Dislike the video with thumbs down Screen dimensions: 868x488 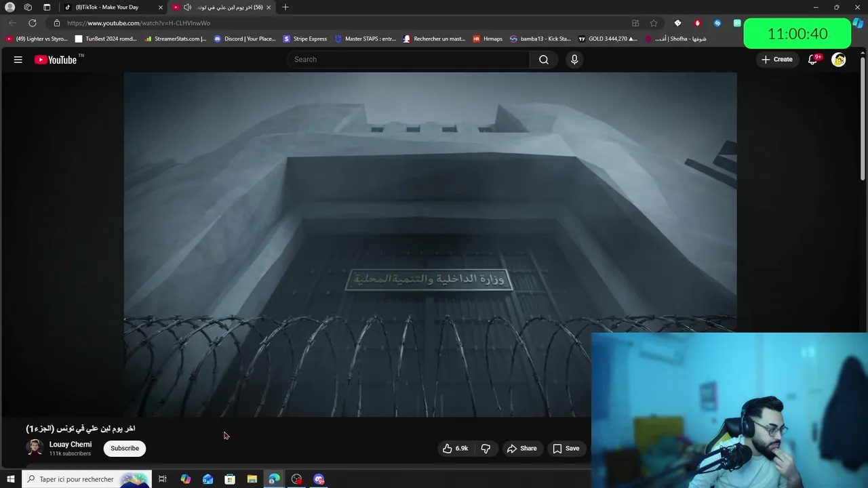tap(486, 448)
